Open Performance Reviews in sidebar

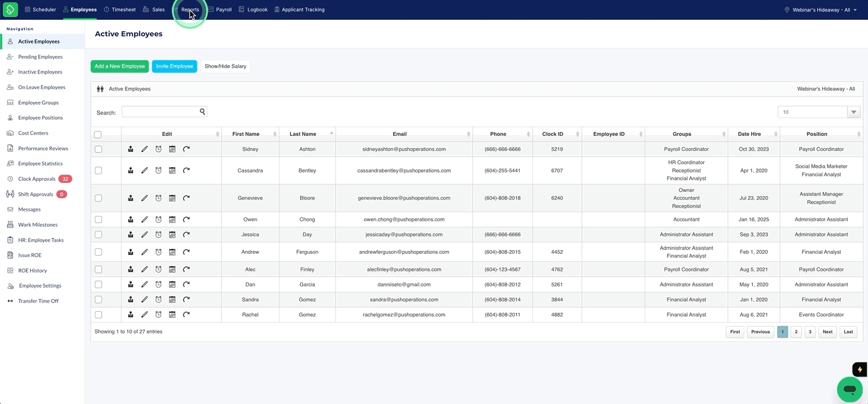click(x=43, y=148)
